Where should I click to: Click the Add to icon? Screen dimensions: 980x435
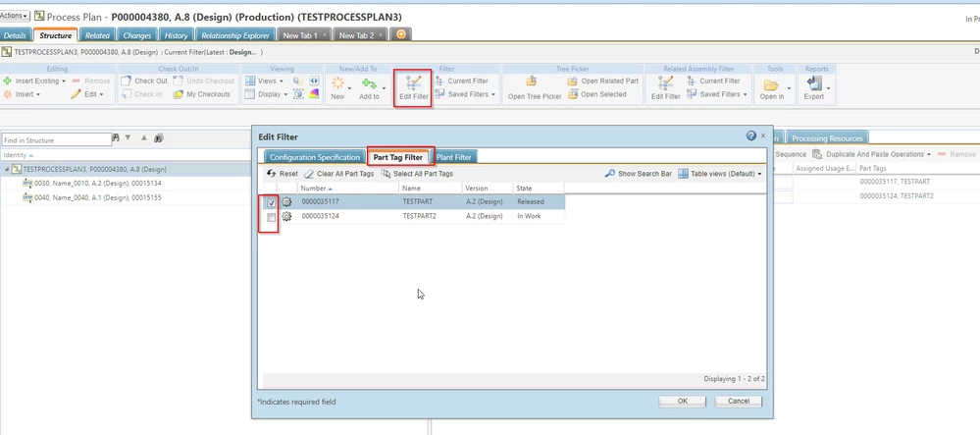(x=369, y=83)
